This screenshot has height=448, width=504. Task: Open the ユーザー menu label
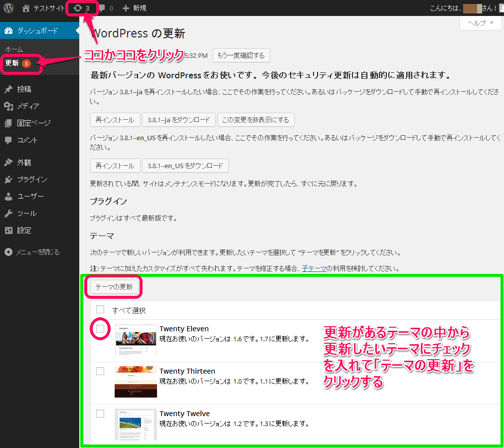tap(30, 196)
